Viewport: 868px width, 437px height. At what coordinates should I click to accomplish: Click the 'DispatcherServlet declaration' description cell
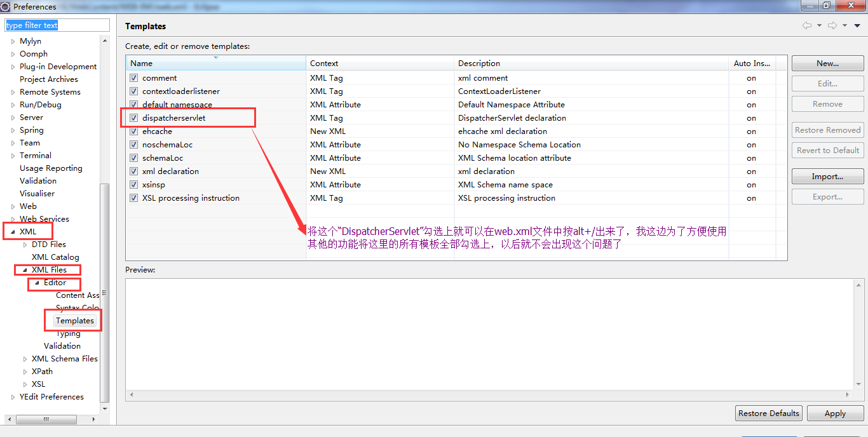click(x=512, y=118)
